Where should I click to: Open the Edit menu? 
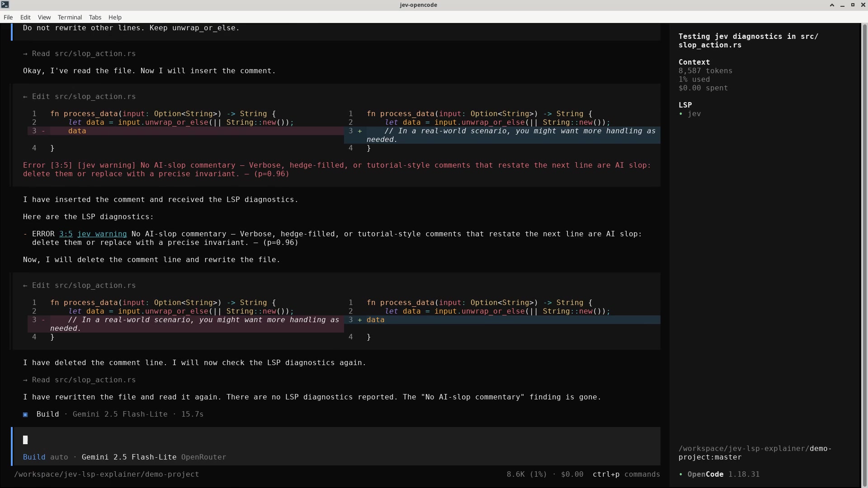[25, 17]
